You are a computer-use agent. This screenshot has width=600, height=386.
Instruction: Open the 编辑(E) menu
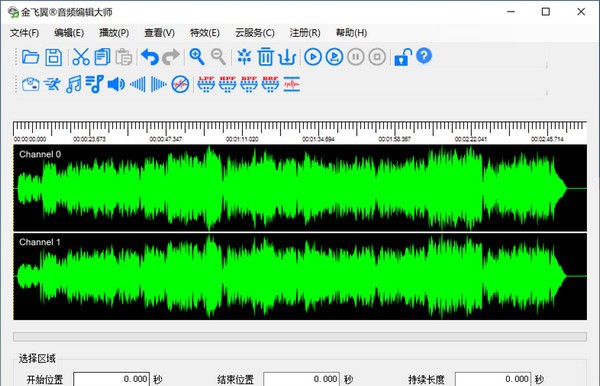[x=69, y=33]
